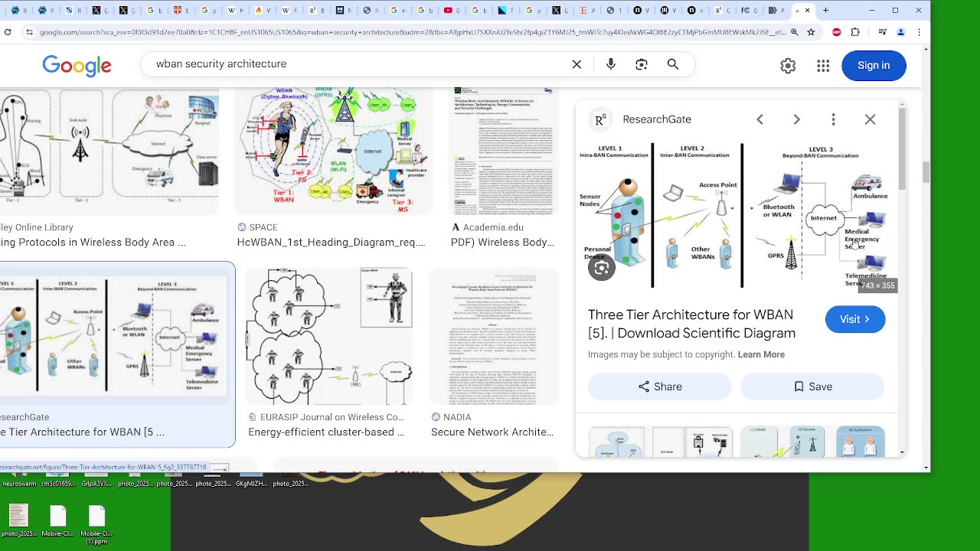Screen dimensions: 980x551
Task: Select the GKgMJZH desktop file label
Action: tap(251, 484)
